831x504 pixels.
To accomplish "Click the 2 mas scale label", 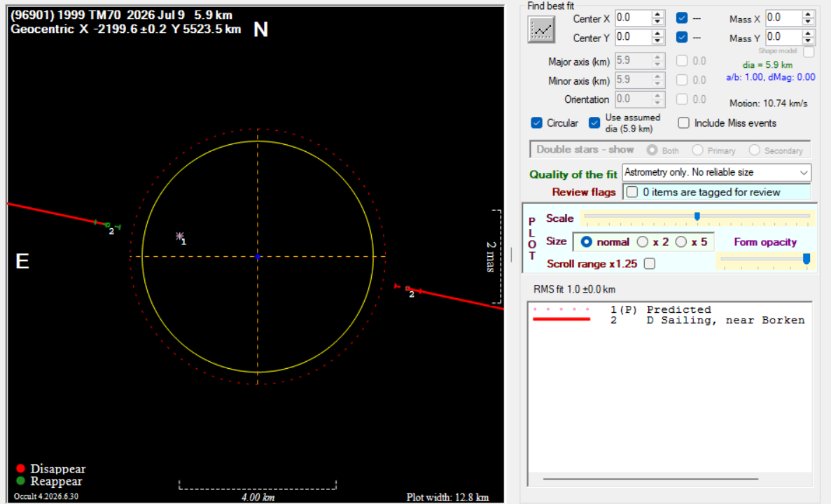I will click(491, 256).
